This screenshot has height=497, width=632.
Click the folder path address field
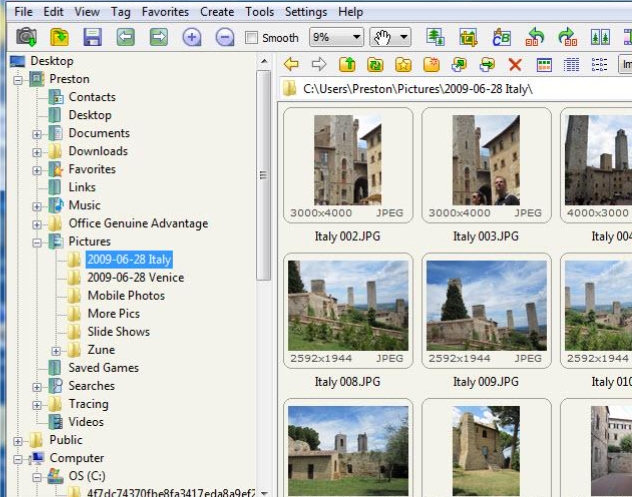tap(455, 89)
